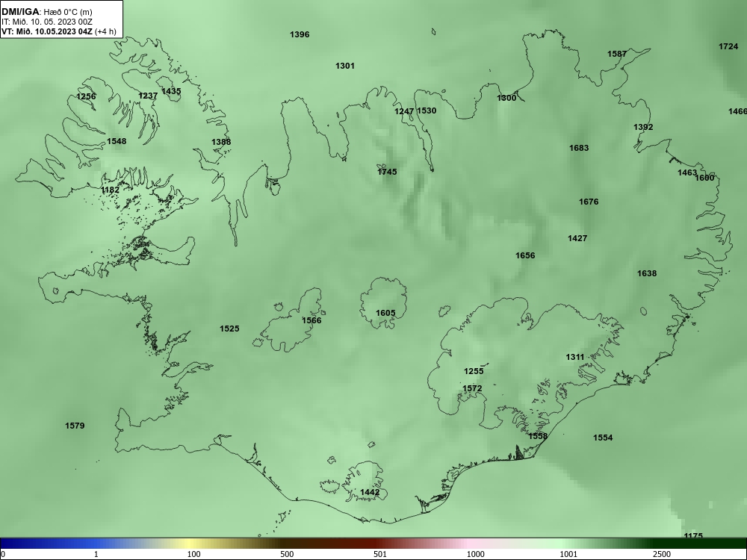Click the 1638 height label
The image size is (747, 560).
(647, 273)
